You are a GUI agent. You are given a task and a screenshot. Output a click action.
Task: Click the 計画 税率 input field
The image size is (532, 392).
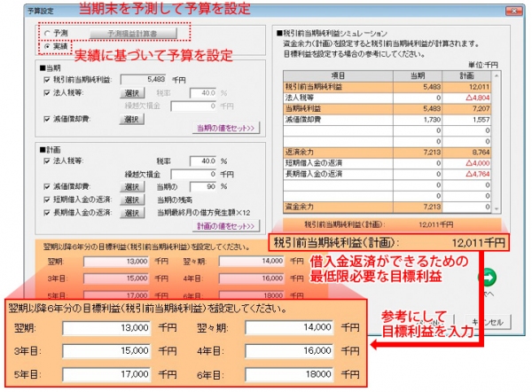click(x=203, y=161)
